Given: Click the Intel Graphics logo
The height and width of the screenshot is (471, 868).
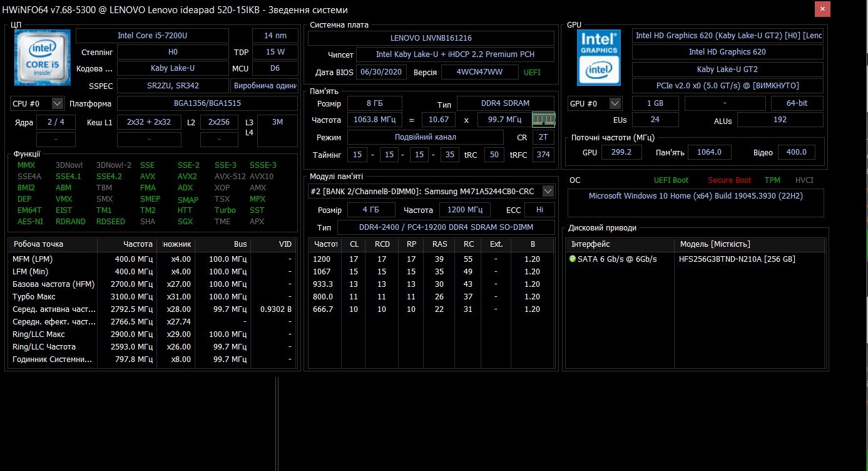Looking at the screenshot, I should (x=599, y=58).
